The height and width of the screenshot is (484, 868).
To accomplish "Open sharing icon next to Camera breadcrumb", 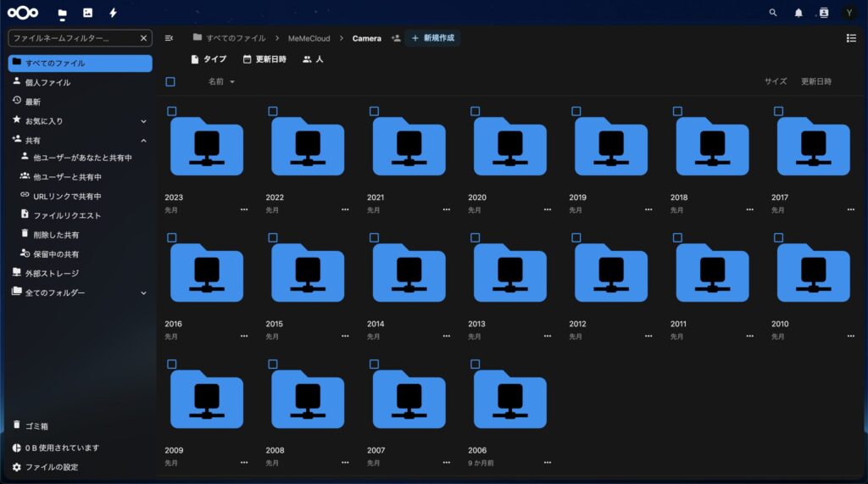I will 396,38.
